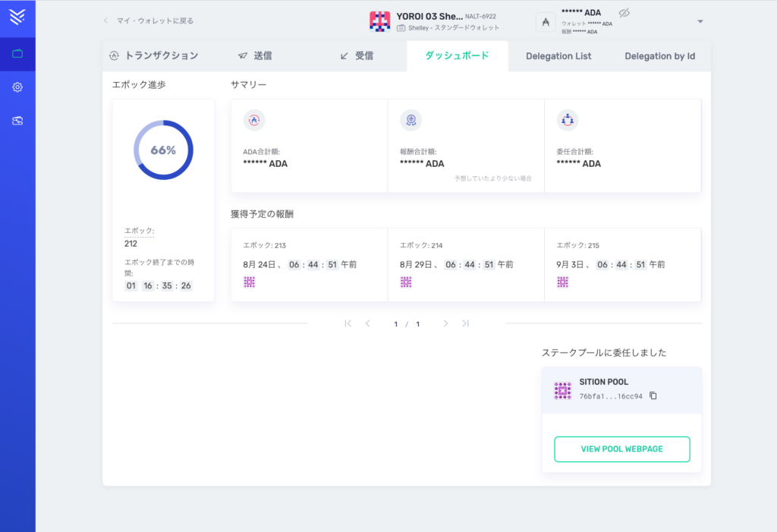This screenshot has height=532, width=777.
Task: Click the SITION POOL avatar icon
Action: (x=562, y=390)
